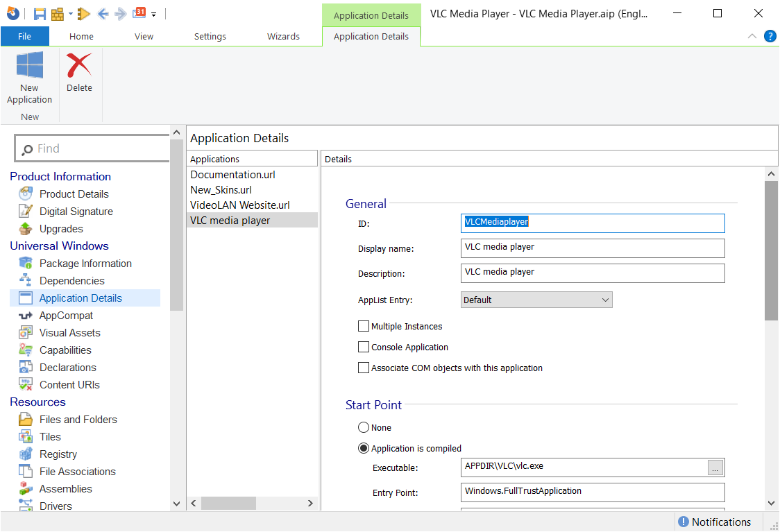
Task: Enable the Console Application checkbox
Action: click(364, 347)
